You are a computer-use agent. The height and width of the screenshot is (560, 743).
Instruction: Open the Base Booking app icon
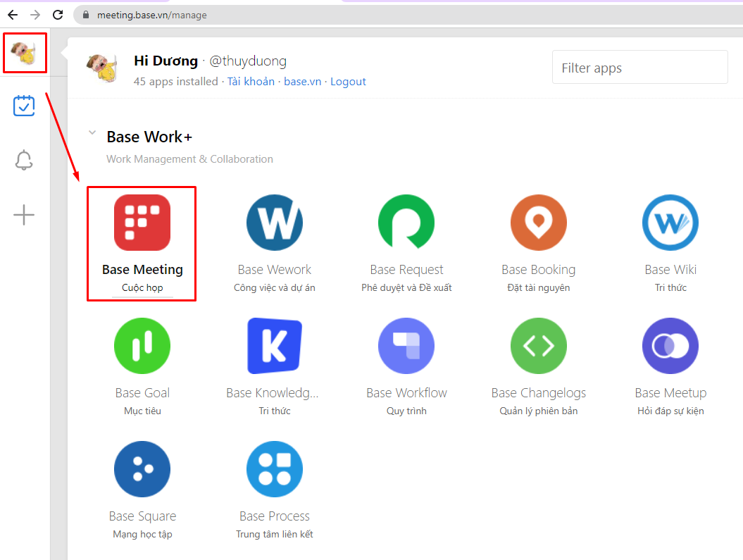point(538,222)
